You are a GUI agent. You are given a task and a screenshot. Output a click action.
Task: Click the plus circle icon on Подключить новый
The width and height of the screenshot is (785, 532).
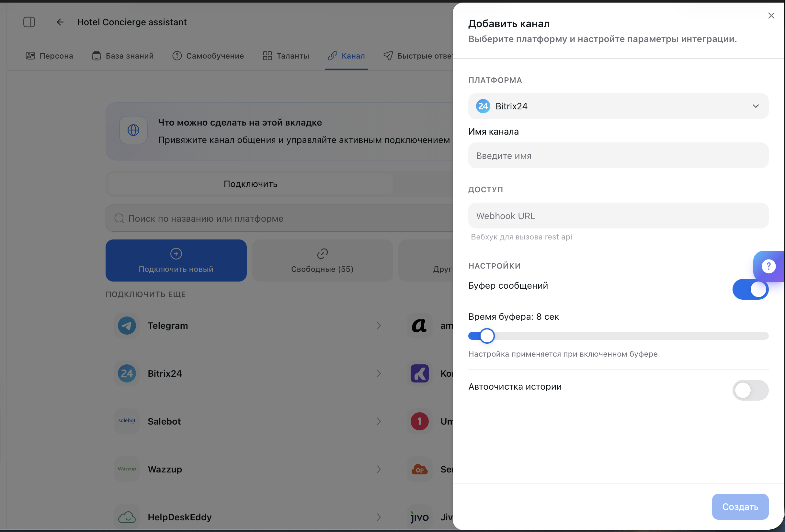176,253
